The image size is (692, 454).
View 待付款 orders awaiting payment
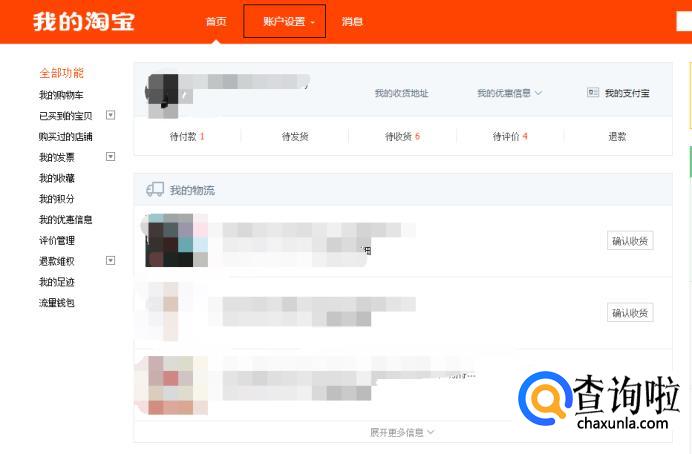(187, 136)
